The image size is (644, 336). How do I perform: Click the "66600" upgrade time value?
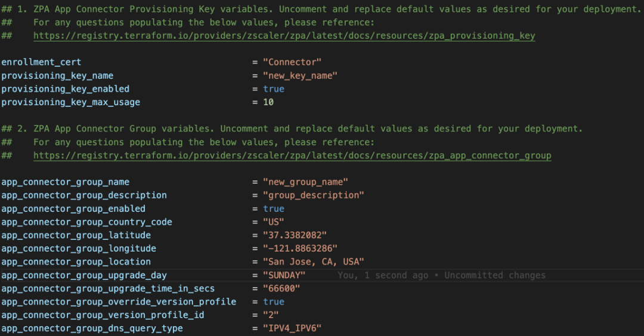281,289
